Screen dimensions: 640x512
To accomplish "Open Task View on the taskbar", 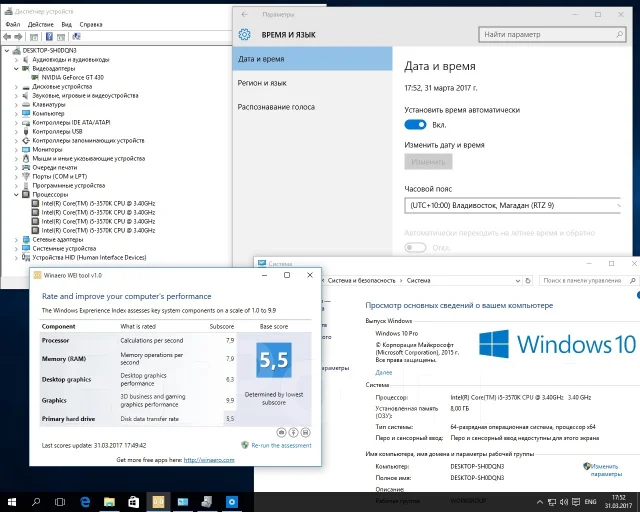I will point(60,502).
